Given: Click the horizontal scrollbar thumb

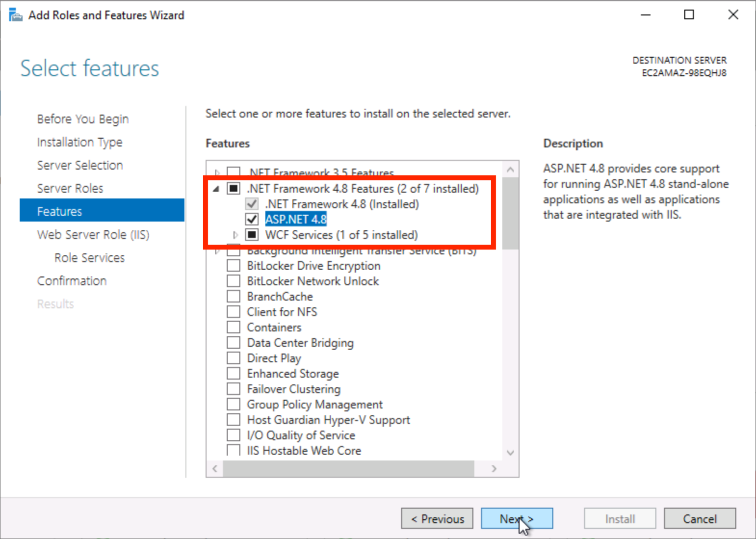Looking at the screenshot, I should coord(349,469).
